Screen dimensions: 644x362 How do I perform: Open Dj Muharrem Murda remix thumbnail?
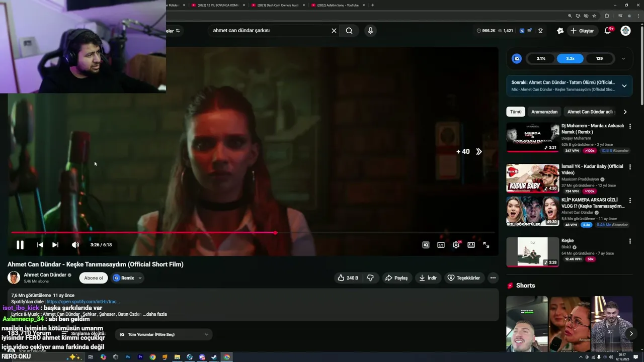click(533, 137)
